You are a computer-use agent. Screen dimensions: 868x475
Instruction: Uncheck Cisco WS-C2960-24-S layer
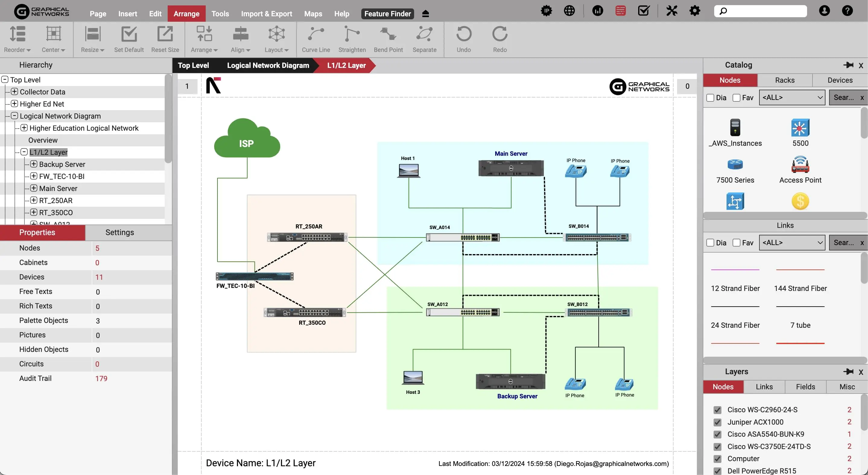coord(718,410)
